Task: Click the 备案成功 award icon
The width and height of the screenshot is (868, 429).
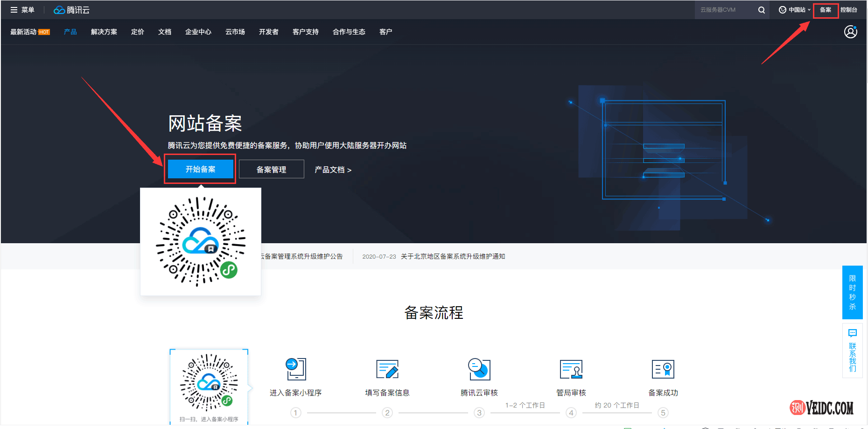Action: [663, 369]
